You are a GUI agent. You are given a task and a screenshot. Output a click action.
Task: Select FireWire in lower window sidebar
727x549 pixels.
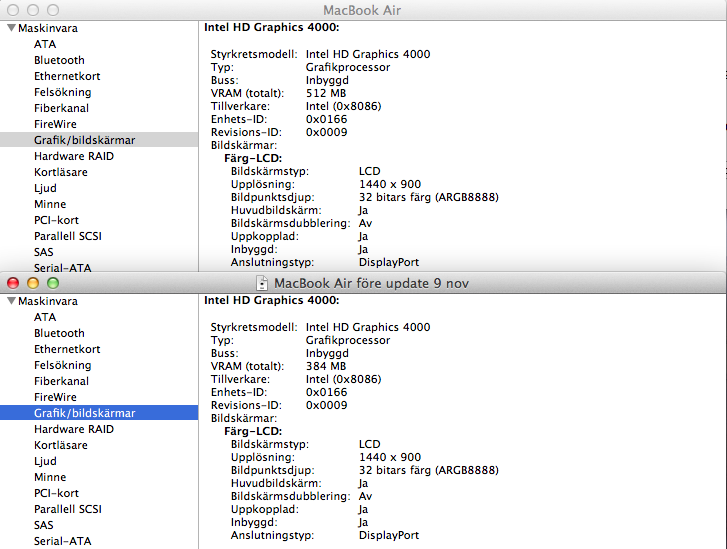(x=55, y=397)
